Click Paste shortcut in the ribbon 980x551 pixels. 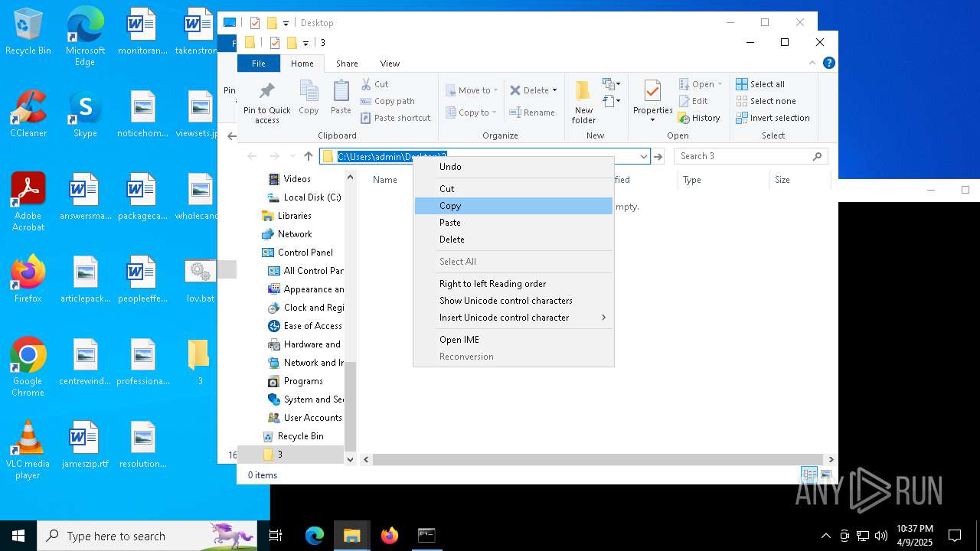pos(396,118)
